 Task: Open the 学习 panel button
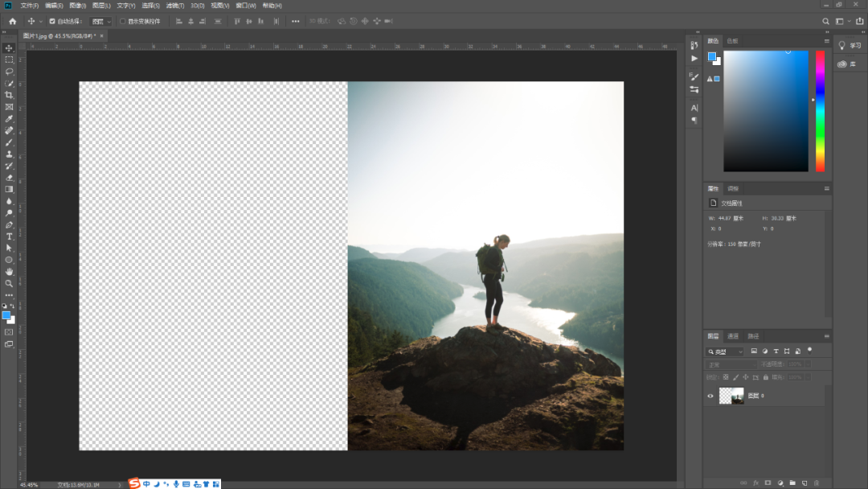(850, 45)
